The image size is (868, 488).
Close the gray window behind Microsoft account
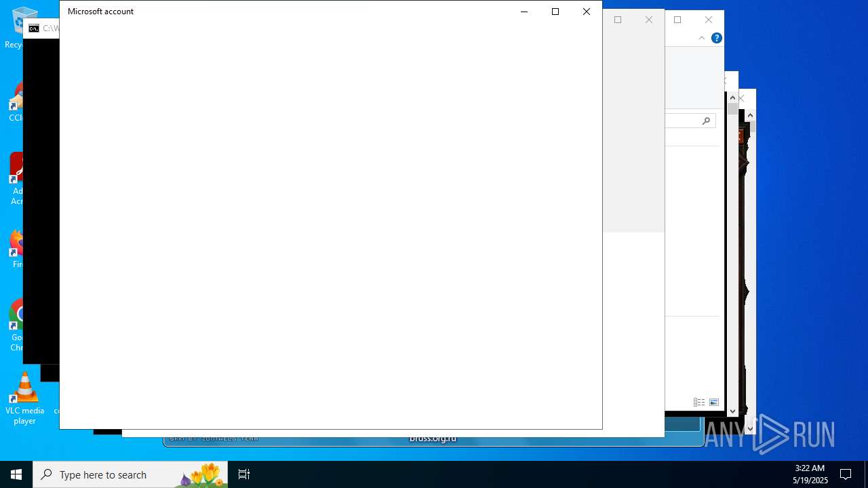[649, 20]
